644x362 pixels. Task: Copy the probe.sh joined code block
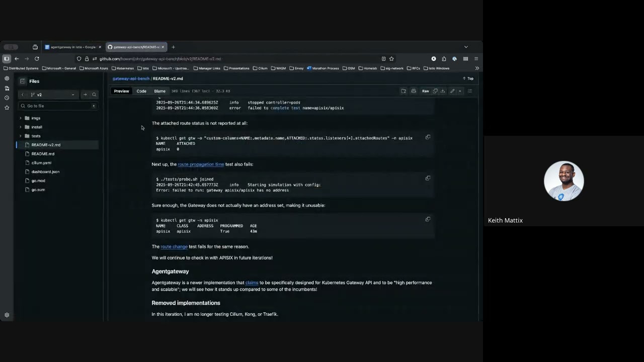(x=428, y=178)
